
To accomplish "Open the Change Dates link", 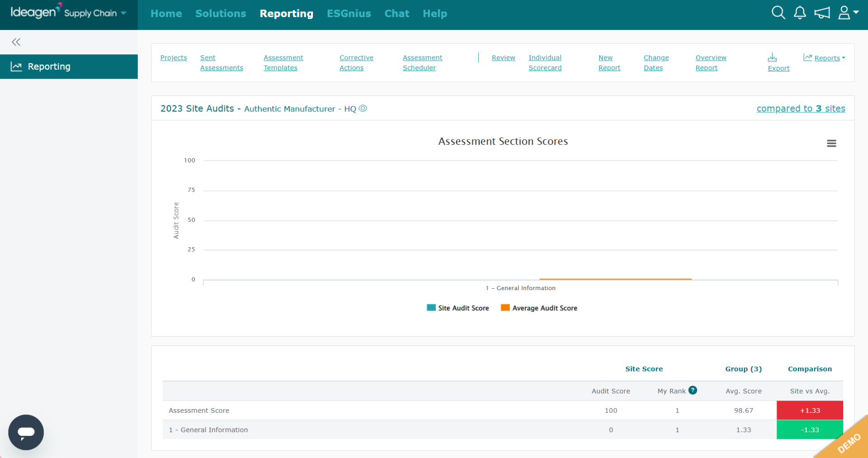I will 656,63.
